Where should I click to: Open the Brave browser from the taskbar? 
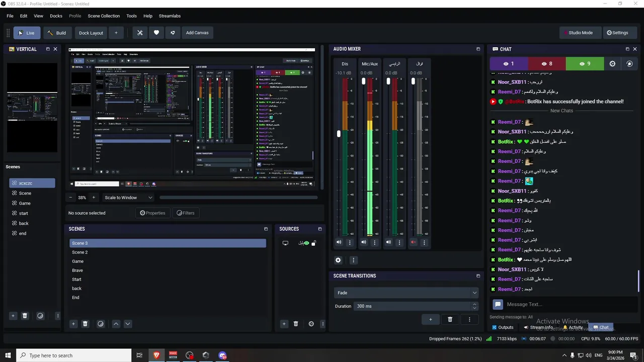tap(156, 355)
